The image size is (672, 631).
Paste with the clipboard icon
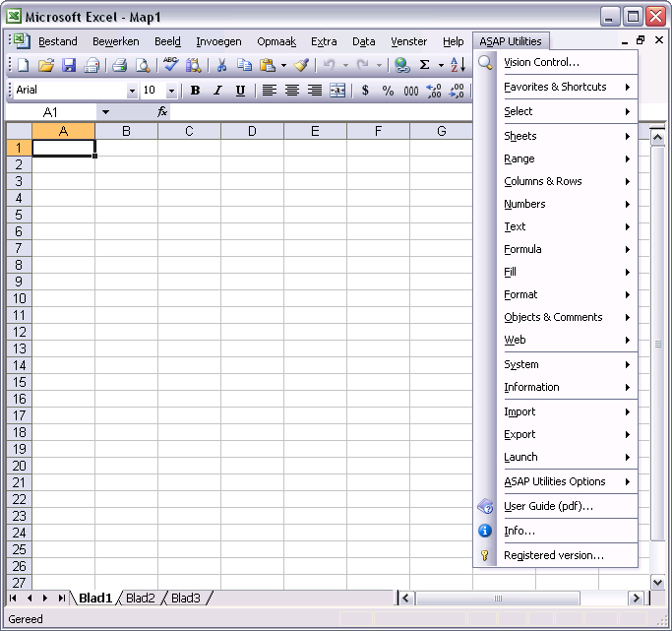[x=268, y=65]
